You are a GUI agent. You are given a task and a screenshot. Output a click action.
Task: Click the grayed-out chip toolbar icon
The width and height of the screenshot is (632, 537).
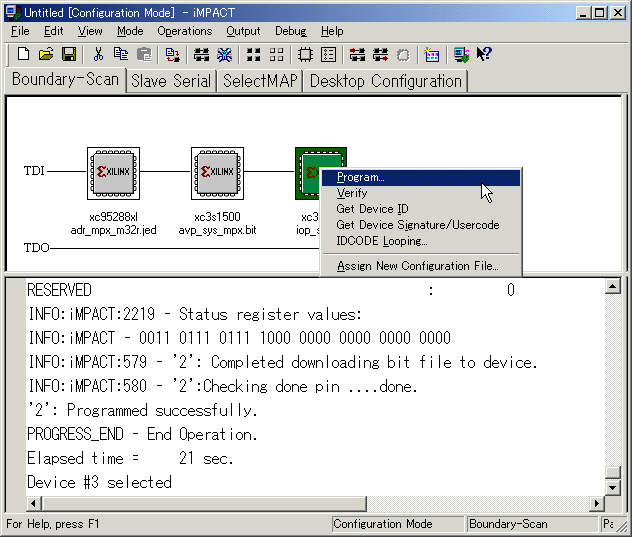coord(403,55)
